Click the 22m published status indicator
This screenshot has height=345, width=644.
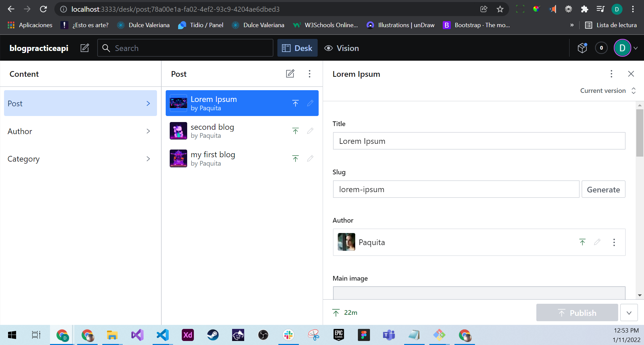345,312
